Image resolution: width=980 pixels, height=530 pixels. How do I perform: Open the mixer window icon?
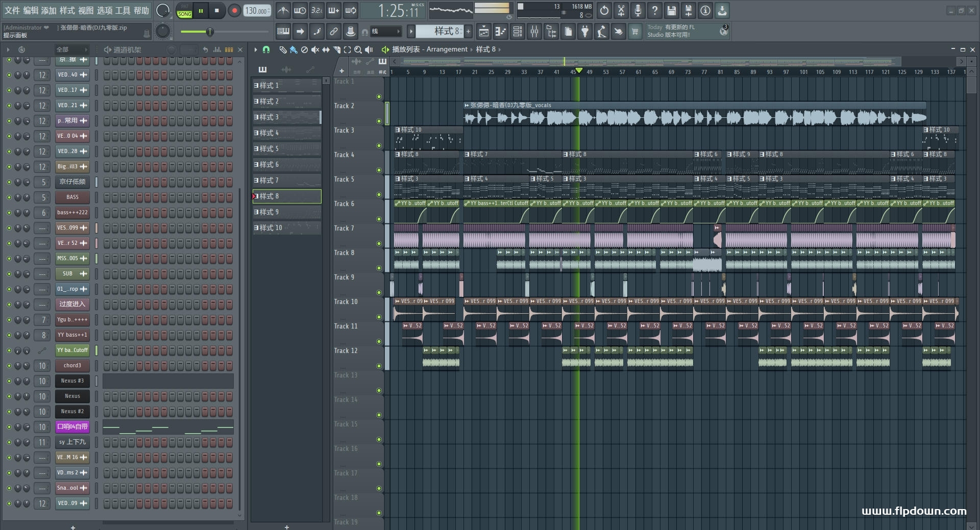tap(534, 32)
